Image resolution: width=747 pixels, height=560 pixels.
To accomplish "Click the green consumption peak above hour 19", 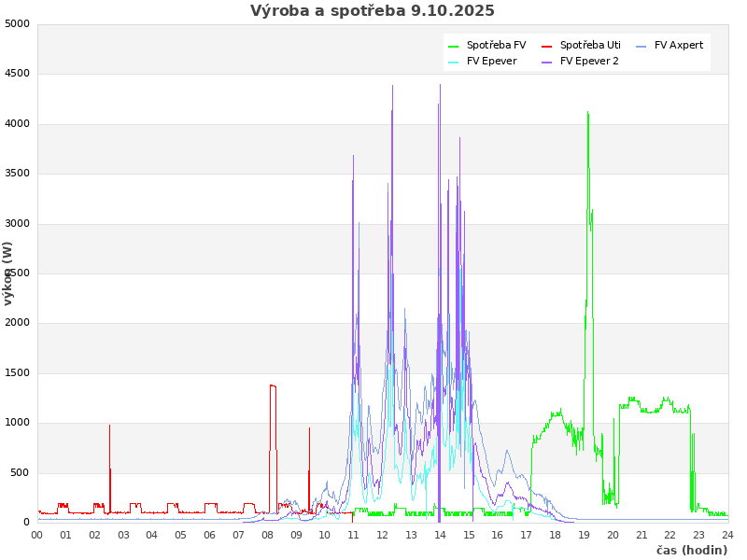I will pyautogui.click(x=587, y=114).
